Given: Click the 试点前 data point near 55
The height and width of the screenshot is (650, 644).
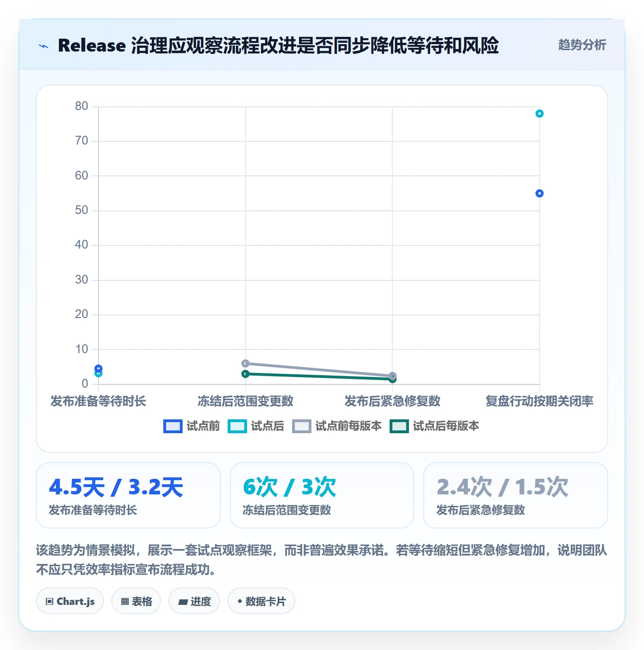Looking at the screenshot, I should click(540, 193).
